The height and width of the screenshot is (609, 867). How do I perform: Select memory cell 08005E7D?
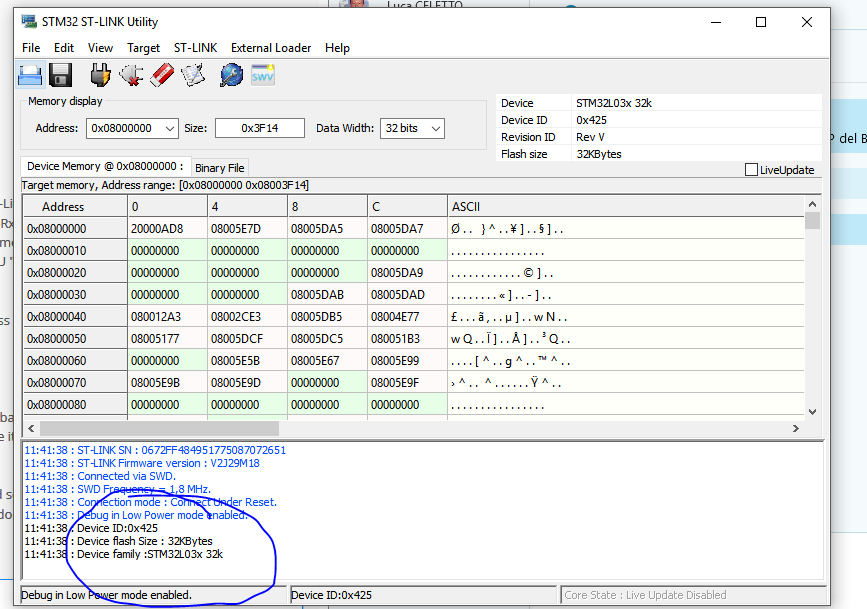[x=247, y=228]
